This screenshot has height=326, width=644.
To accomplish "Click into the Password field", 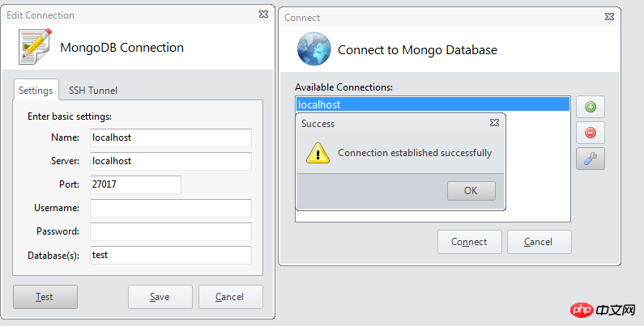I will tap(170, 231).
